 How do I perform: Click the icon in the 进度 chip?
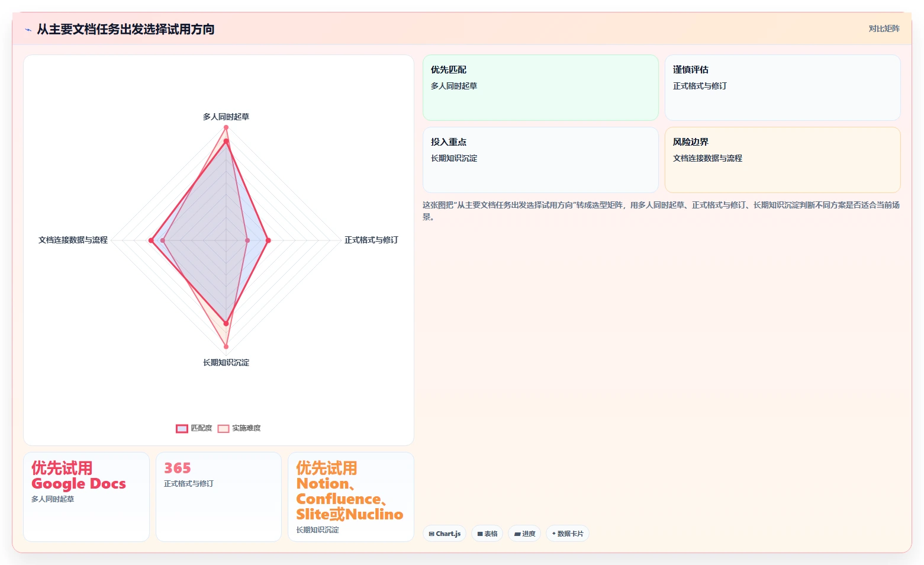point(517,534)
